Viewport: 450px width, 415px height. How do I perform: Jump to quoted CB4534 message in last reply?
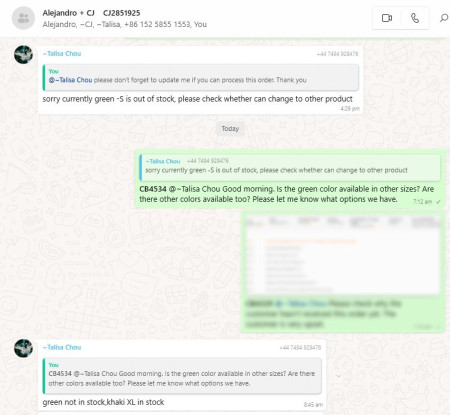point(182,376)
